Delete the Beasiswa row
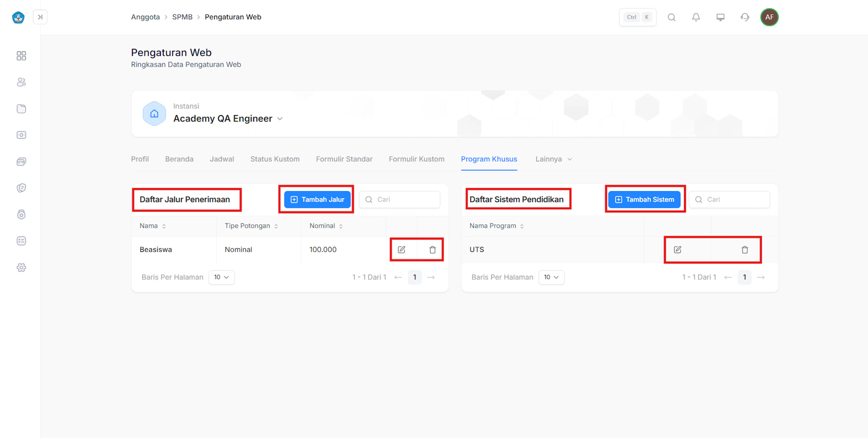The image size is (868, 438). pyautogui.click(x=432, y=250)
